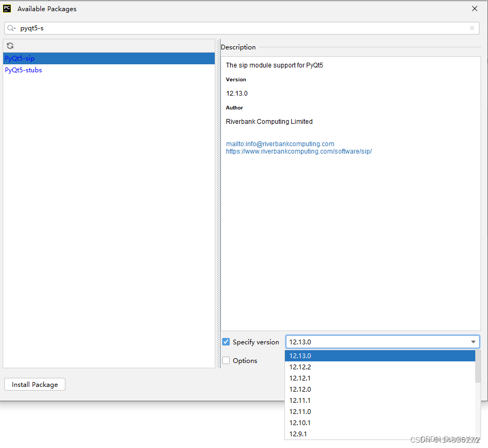The image size is (488, 448).
Task: Enable the Options checkbox
Action: (226, 360)
